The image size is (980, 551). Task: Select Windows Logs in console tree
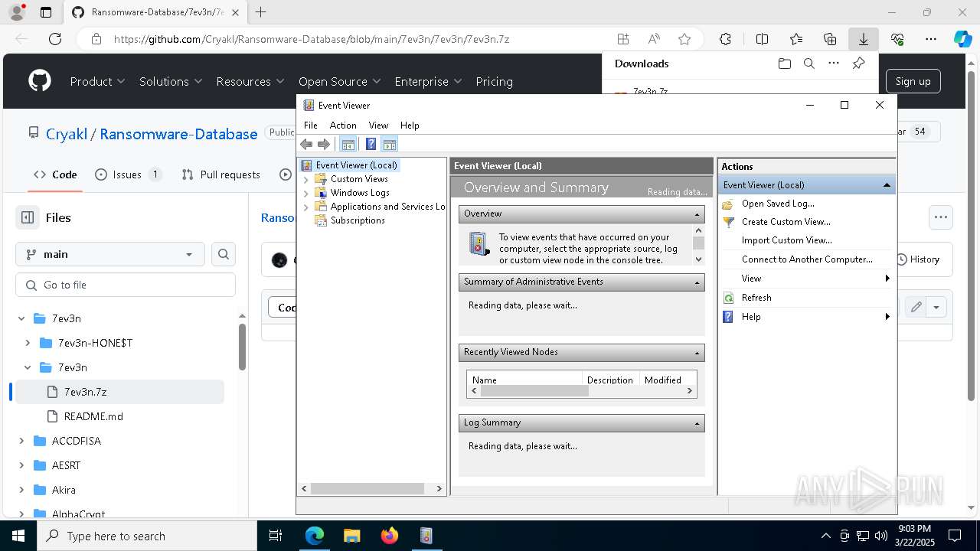click(360, 192)
